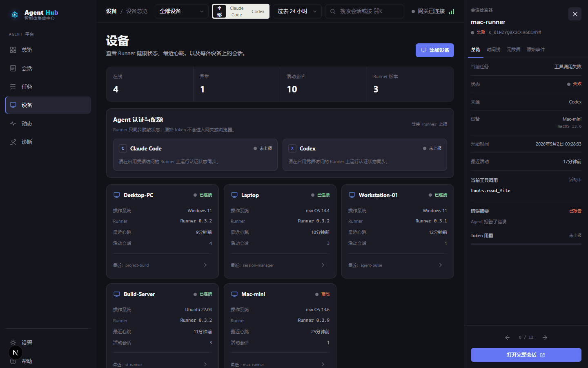
Task: Close the session inspector panel
Action: [x=575, y=14]
